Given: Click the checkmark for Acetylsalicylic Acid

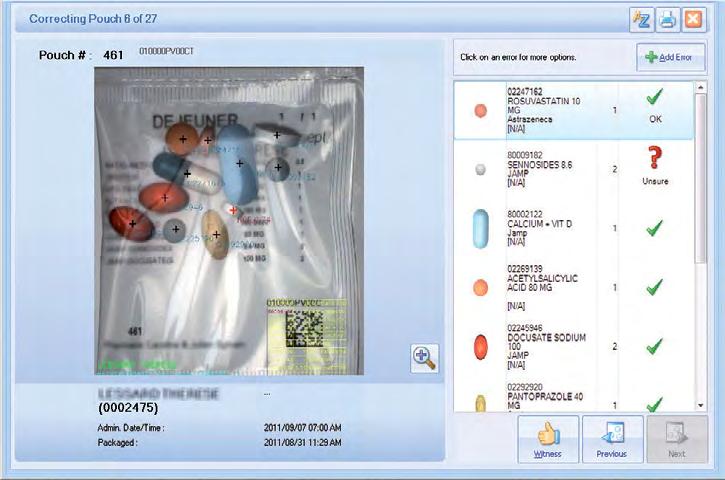Looking at the screenshot, I should coord(654,287).
